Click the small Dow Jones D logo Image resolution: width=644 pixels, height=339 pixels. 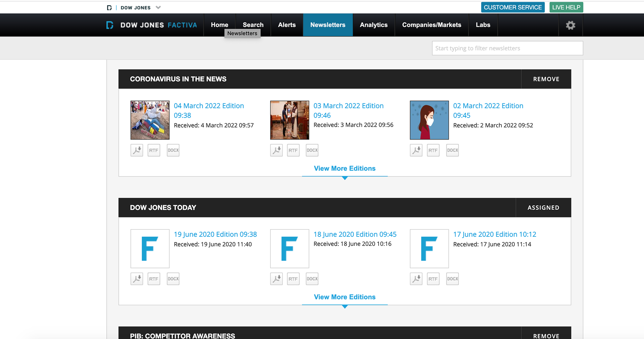(109, 8)
